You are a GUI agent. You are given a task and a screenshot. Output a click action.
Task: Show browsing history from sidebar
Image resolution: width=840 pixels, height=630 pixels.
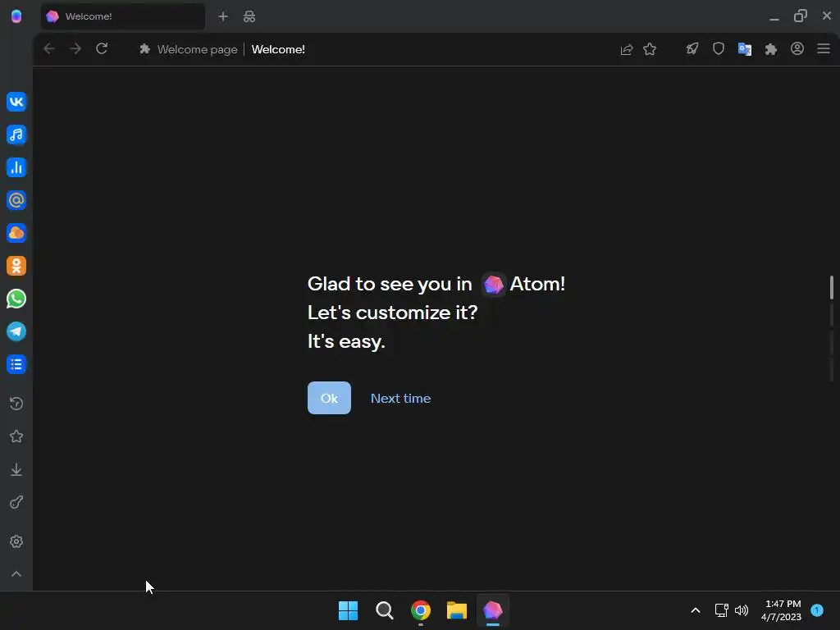(16, 404)
